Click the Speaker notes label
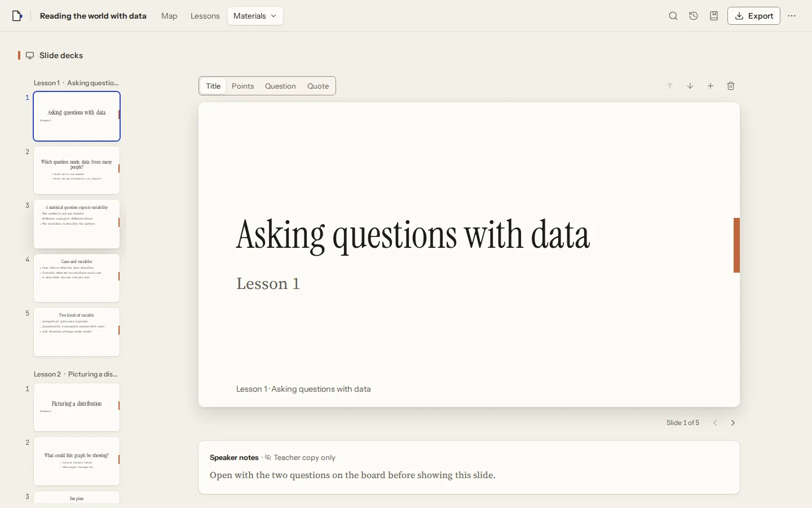This screenshot has width=812, height=508. (234, 457)
